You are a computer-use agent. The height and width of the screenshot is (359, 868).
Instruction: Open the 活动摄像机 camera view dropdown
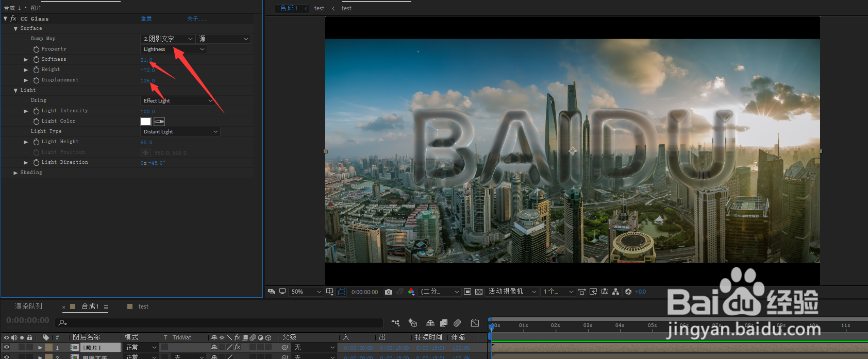(x=512, y=292)
